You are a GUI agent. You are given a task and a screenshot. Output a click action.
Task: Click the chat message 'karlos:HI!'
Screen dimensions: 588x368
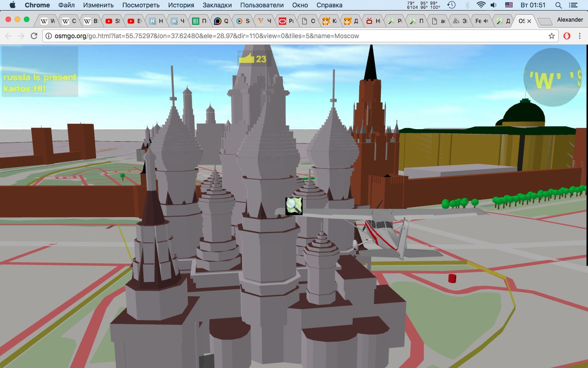[x=24, y=88]
